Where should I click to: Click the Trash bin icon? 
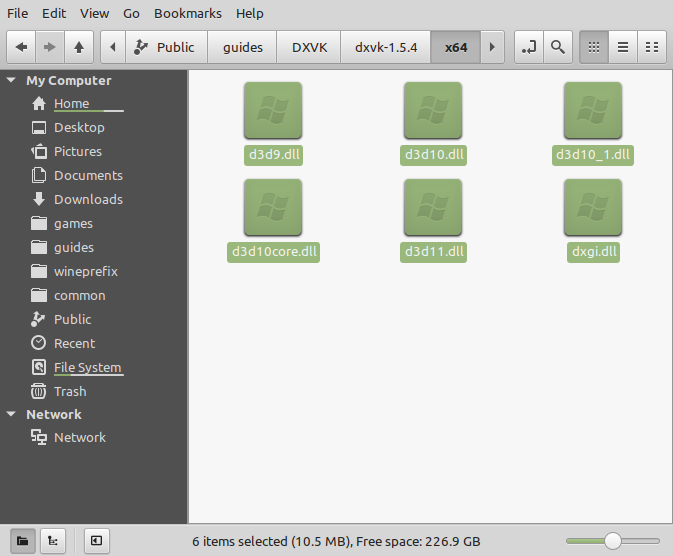point(39,391)
